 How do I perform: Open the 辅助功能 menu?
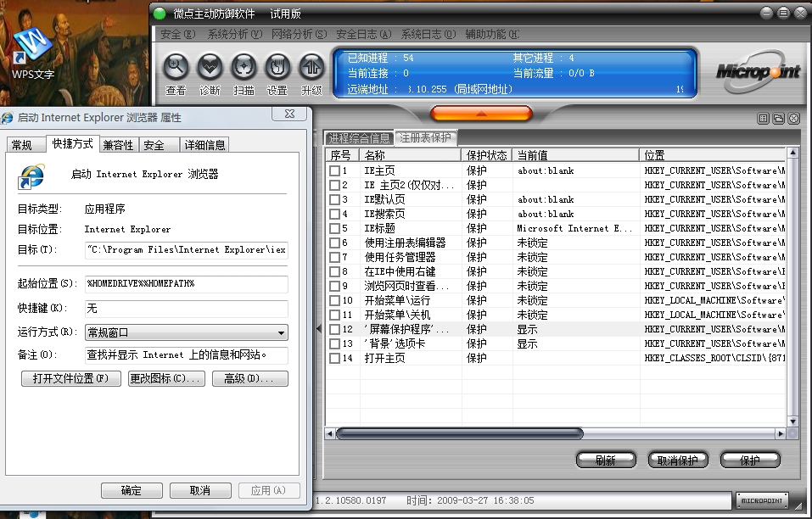(x=492, y=34)
